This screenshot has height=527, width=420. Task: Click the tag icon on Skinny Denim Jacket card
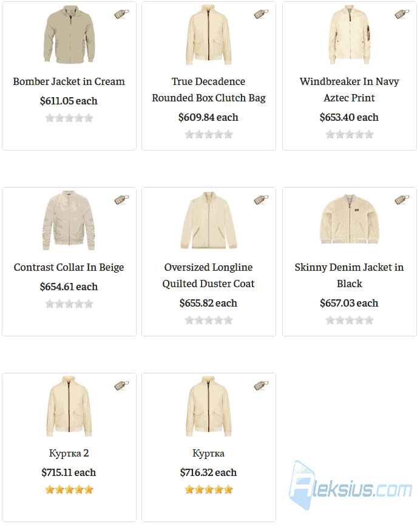tap(402, 200)
